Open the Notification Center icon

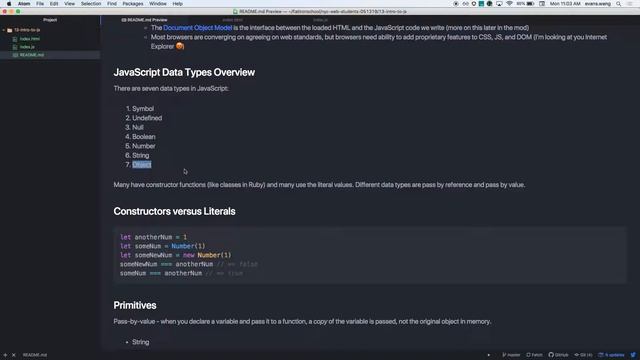(x=630, y=4)
